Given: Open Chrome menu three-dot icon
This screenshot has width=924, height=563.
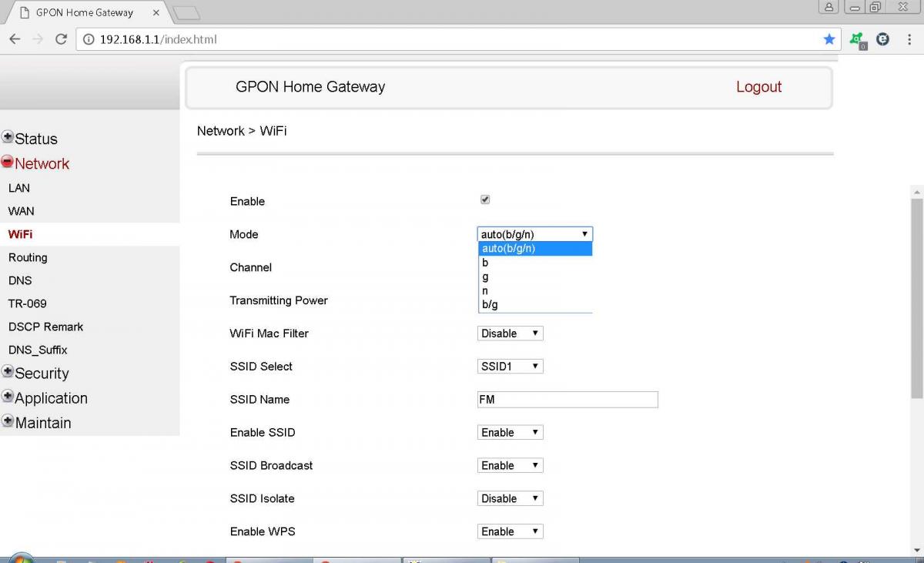Looking at the screenshot, I should pos(908,39).
